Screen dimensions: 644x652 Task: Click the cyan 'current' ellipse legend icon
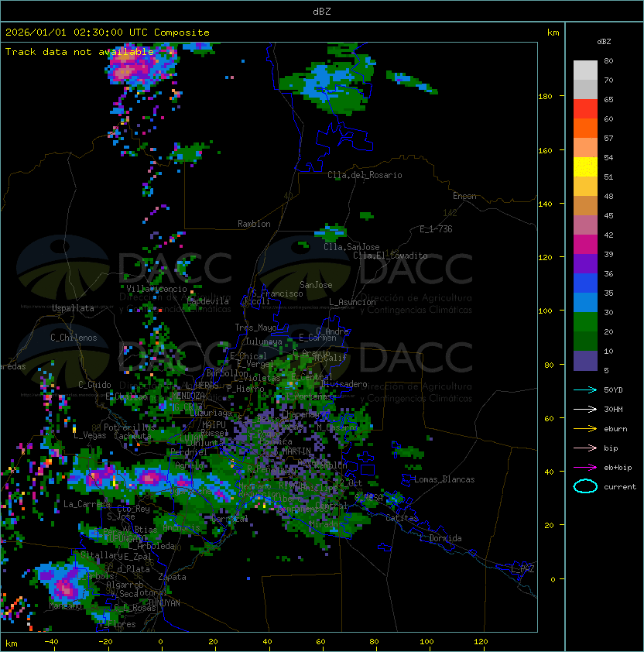[x=585, y=486]
